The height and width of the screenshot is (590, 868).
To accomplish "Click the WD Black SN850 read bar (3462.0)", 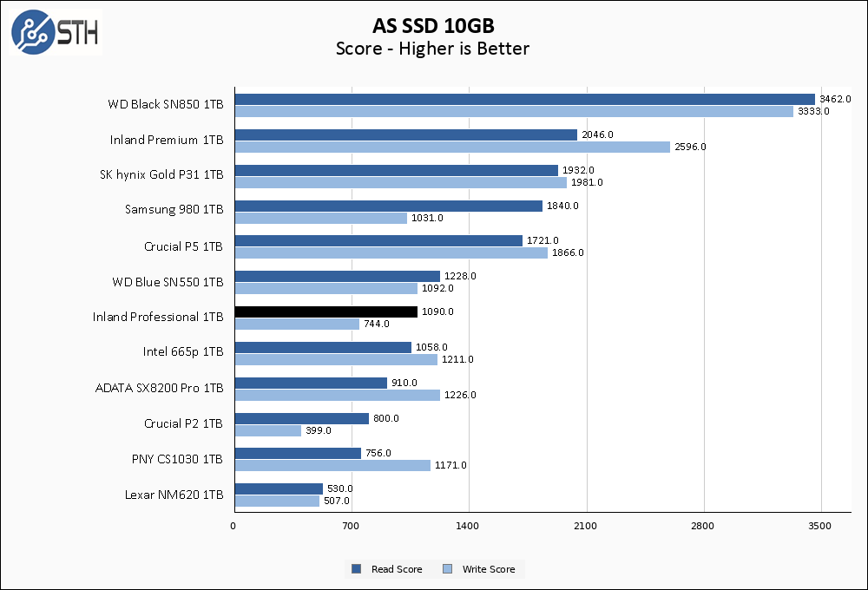I will coord(525,99).
